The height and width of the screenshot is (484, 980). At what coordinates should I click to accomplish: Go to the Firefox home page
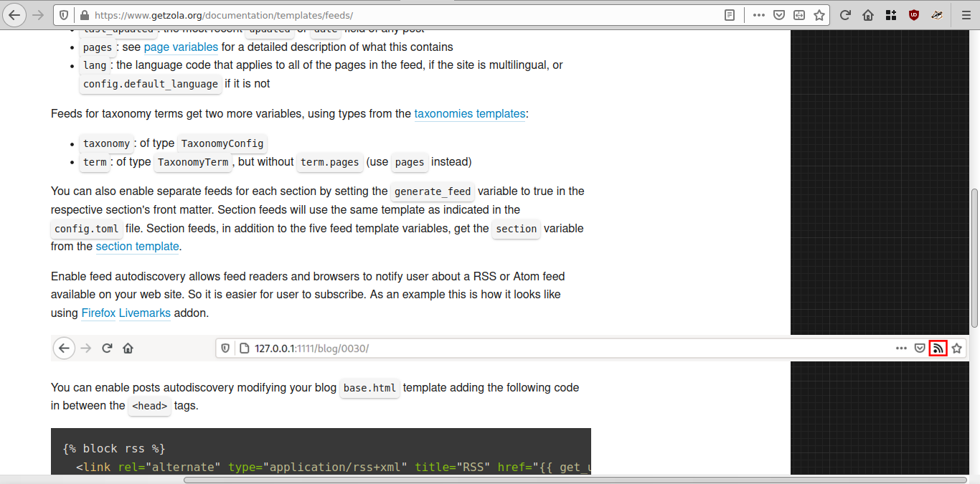867,14
